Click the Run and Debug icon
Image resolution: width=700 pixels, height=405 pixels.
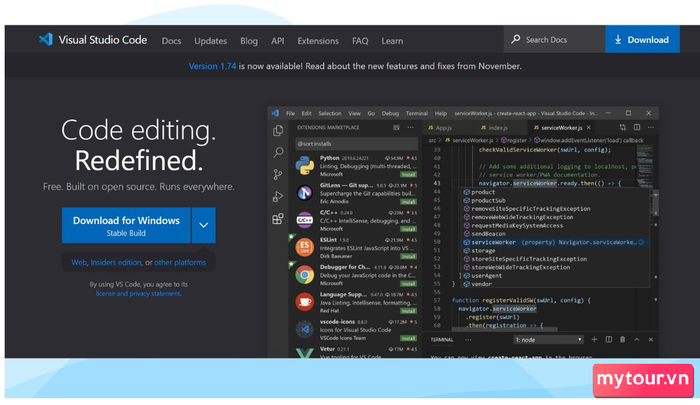click(278, 196)
